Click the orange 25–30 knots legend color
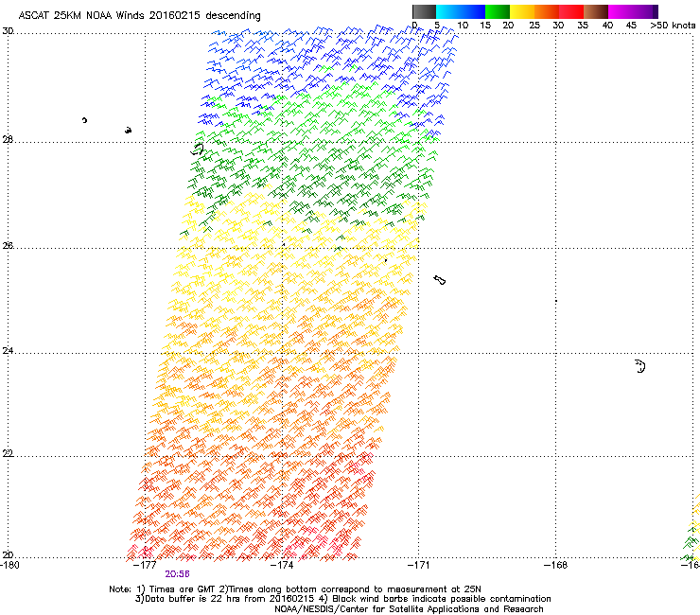The height and width of the screenshot is (615, 700). pos(547,11)
